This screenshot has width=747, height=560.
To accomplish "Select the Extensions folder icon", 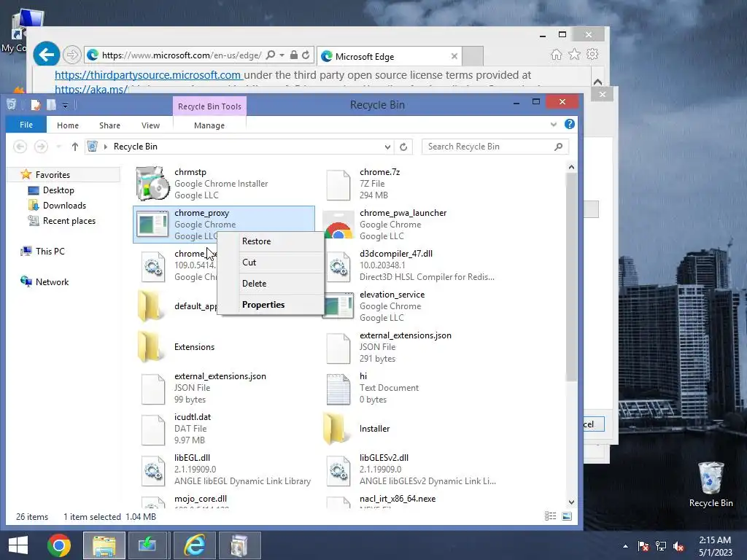I will click(150, 347).
